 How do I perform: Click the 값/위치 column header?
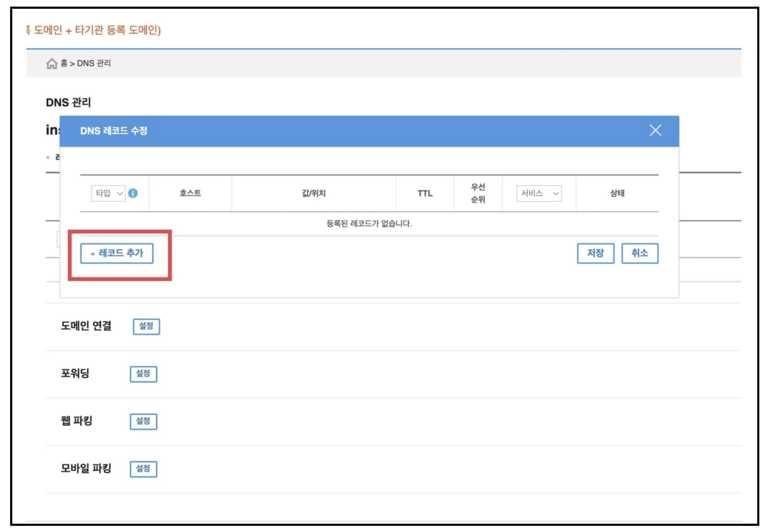click(x=313, y=193)
